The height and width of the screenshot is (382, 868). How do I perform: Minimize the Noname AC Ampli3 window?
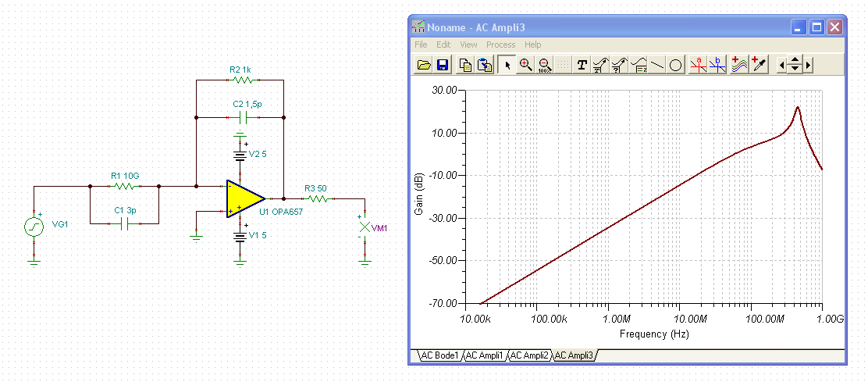coord(799,27)
